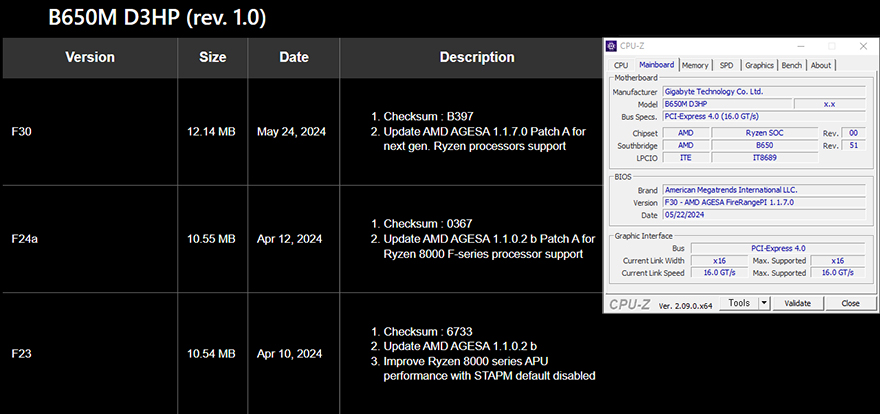
Task: Click the Model field B650M D3HP
Action: point(727,104)
